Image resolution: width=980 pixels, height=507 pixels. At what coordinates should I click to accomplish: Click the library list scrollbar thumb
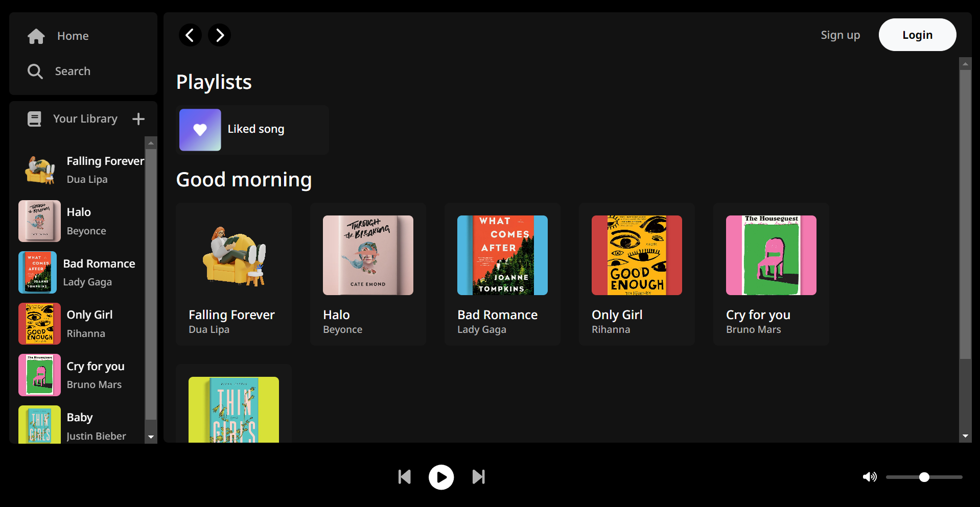coord(151,284)
